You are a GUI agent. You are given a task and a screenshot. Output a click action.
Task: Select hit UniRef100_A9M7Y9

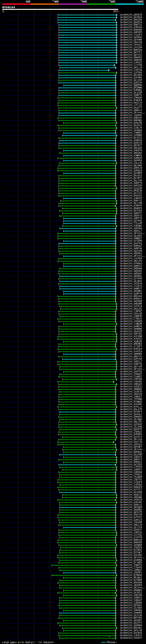coord(131,218)
